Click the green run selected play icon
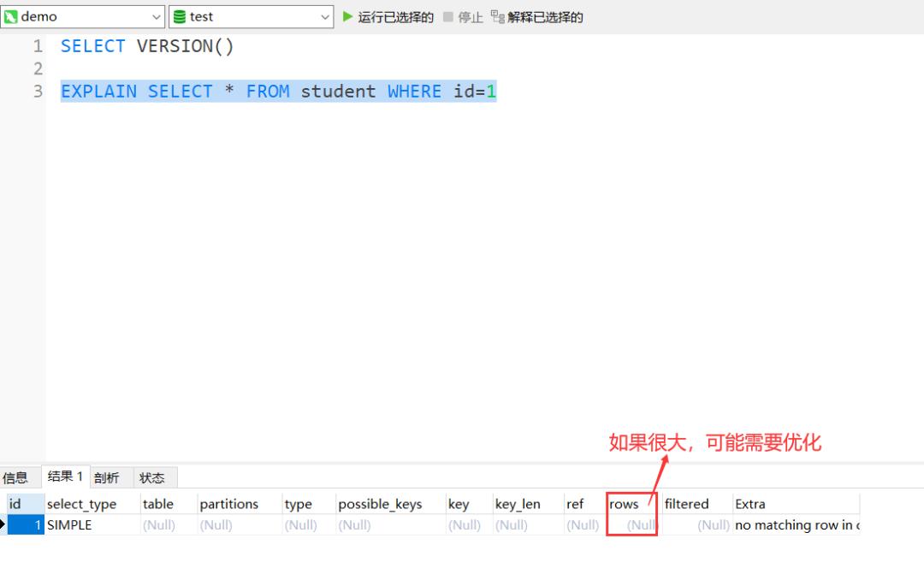The width and height of the screenshot is (924, 574). [x=347, y=16]
